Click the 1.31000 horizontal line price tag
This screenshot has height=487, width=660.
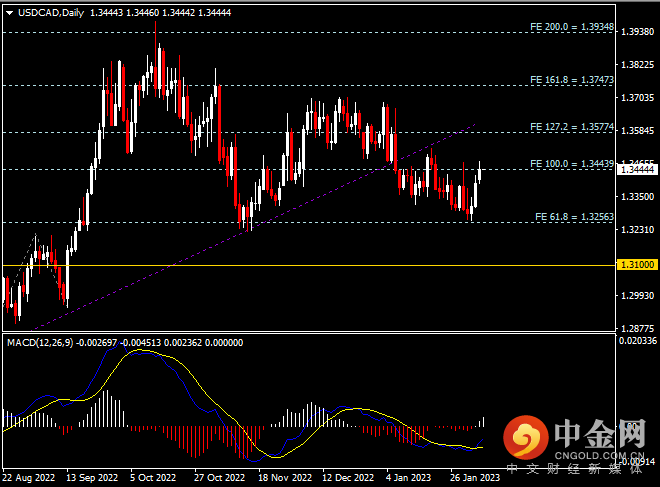[x=637, y=265]
